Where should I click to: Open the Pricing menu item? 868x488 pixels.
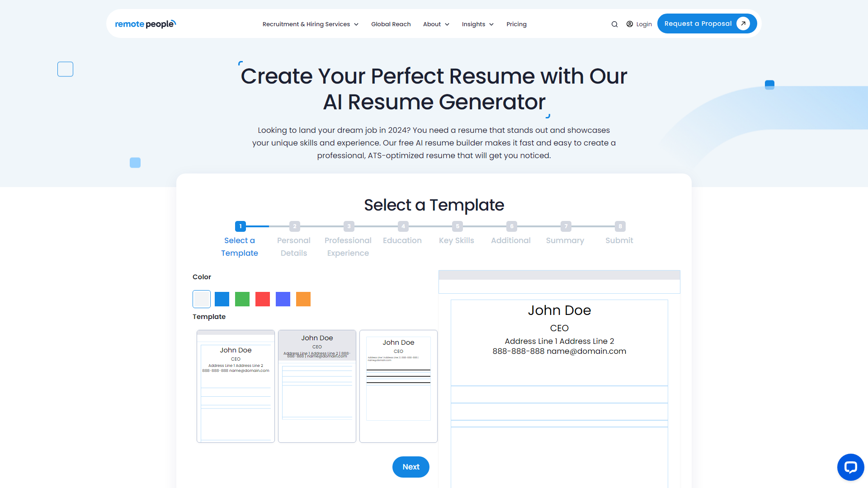(516, 24)
